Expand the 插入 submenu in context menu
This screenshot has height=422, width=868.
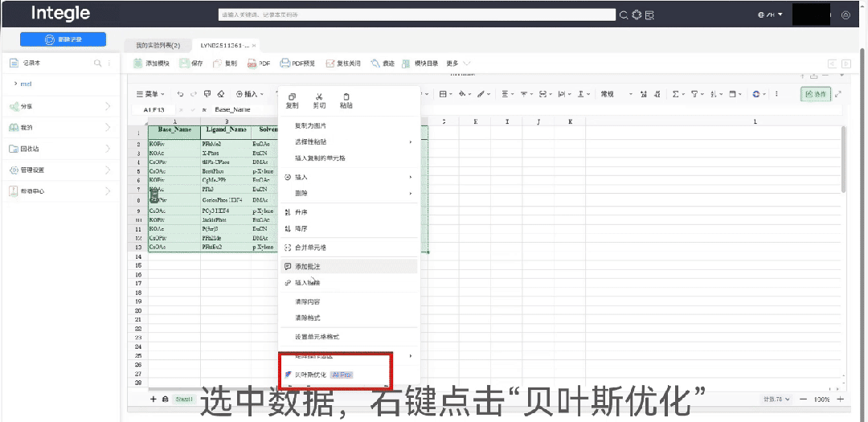click(x=350, y=177)
